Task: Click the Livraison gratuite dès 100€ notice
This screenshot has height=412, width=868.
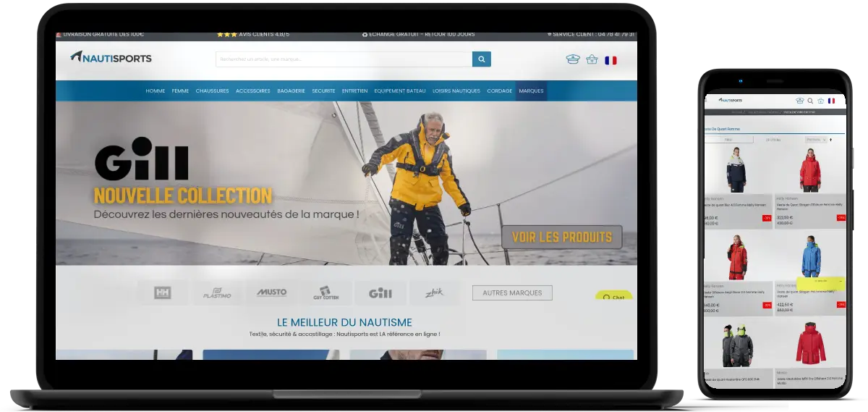Action: (101, 34)
